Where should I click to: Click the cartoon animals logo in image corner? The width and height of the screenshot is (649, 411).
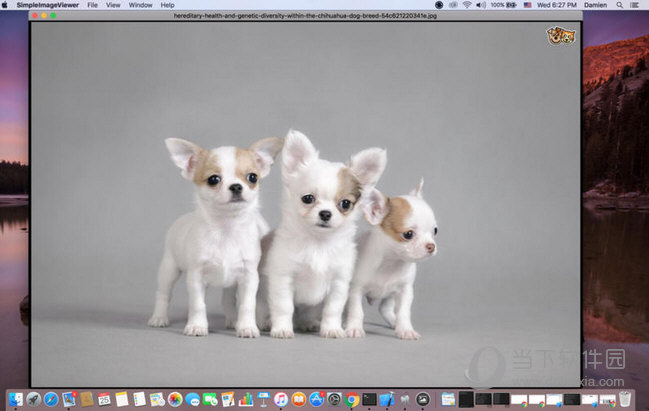pyautogui.click(x=561, y=36)
